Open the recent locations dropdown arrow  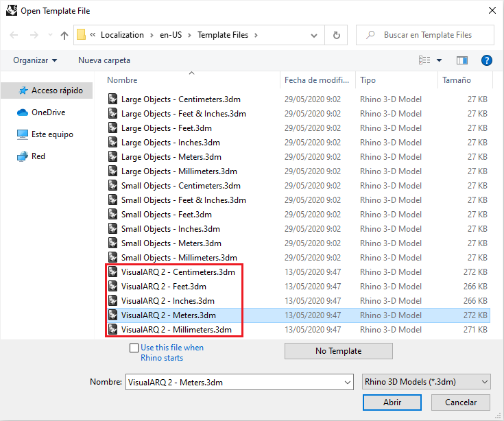[x=50, y=35]
